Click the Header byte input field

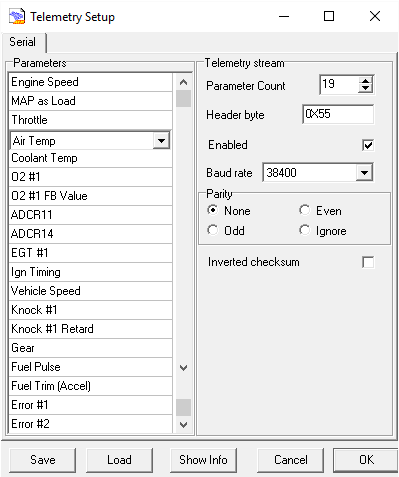tap(338, 114)
